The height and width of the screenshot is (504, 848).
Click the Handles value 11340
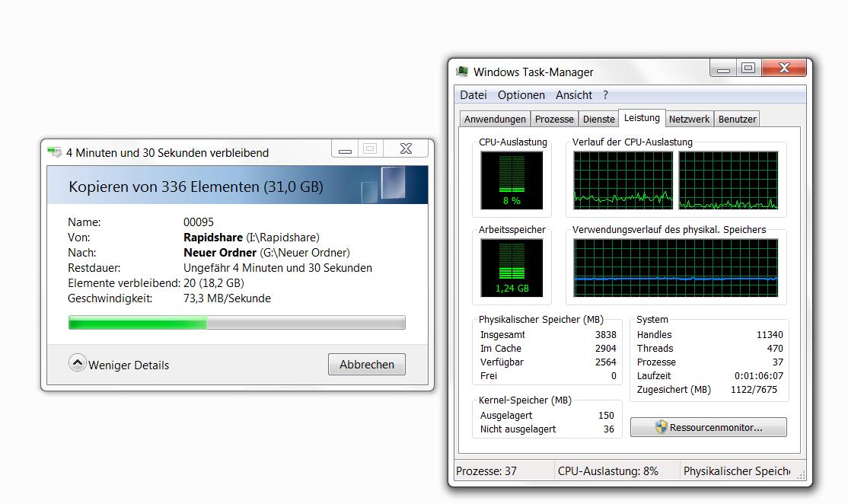[770, 335]
